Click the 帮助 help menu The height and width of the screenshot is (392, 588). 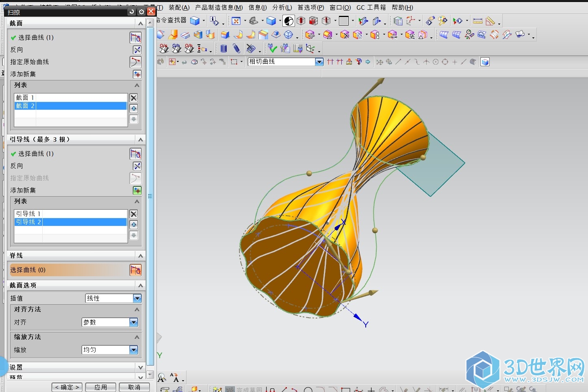[402, 8]
